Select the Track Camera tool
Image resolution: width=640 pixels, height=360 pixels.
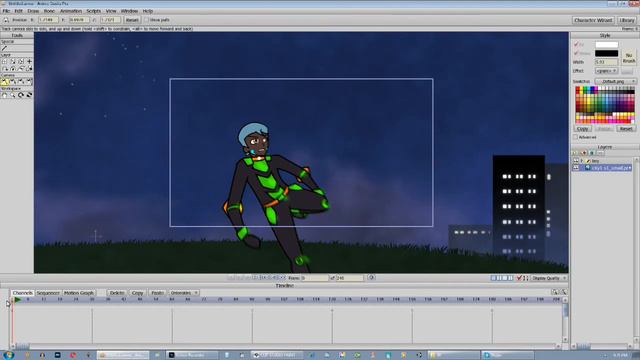[x=4, y=82]
